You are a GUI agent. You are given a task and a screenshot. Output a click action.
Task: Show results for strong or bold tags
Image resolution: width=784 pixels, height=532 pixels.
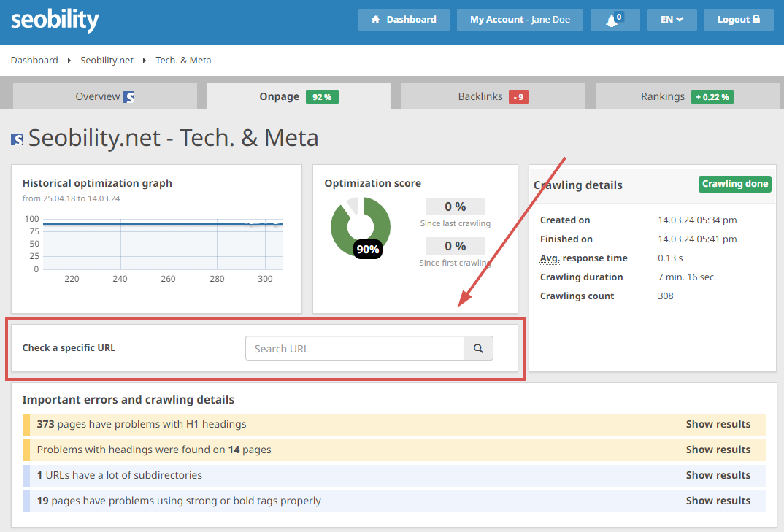(x=718, y=501)
